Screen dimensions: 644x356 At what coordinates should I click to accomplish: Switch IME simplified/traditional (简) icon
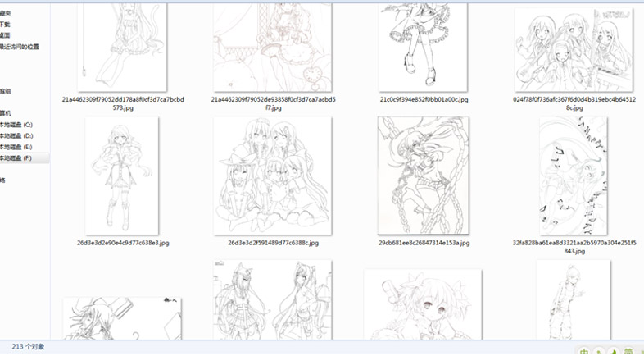(628, 351)
